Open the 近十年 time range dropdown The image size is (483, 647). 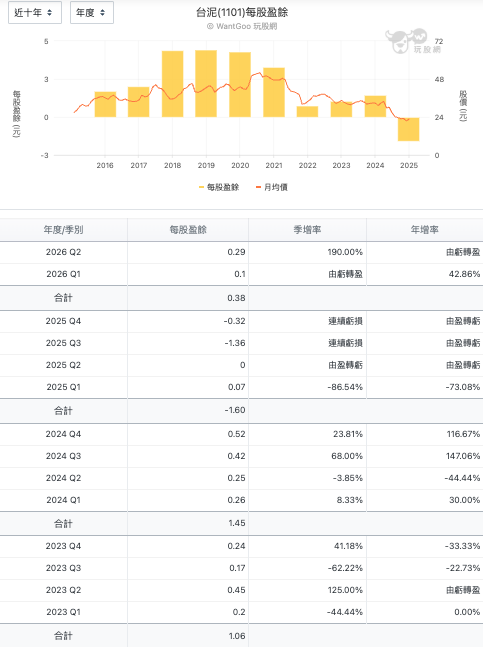(35, 12)
